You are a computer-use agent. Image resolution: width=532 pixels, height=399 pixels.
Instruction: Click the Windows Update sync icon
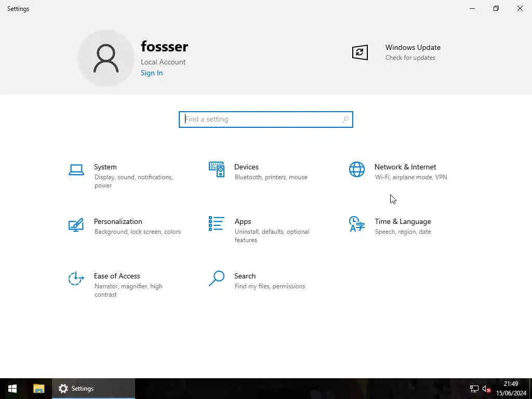click(x=360, y=52)
